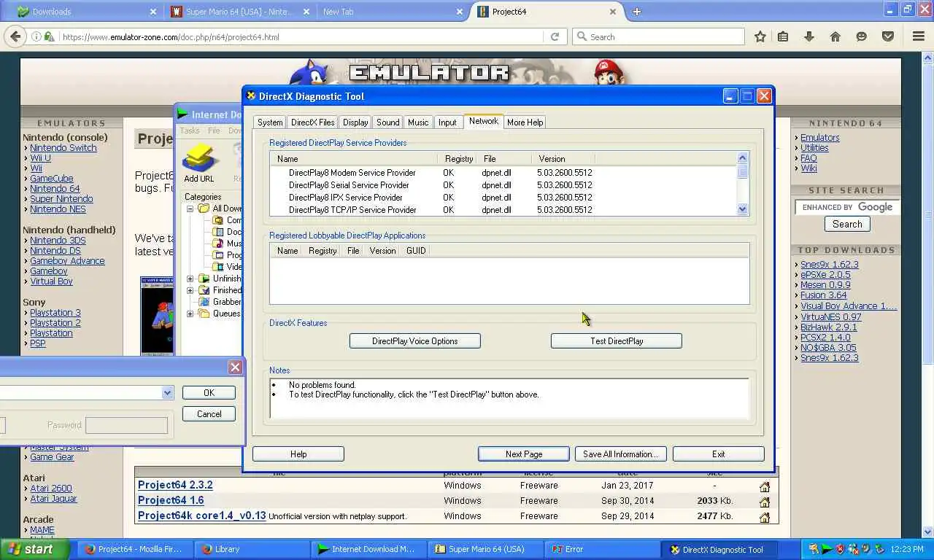The width and height of the screenshot is (934, 560).
Task: Click the Windows start button
Action: [x=35, y=549]
